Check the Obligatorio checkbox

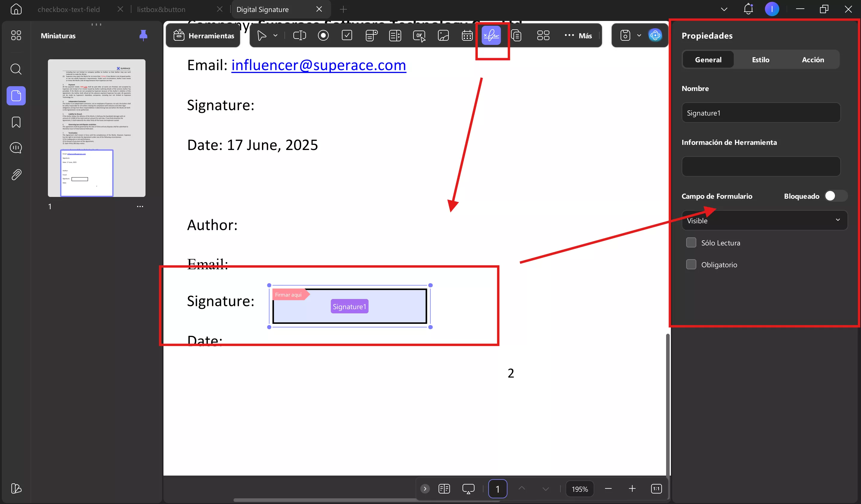691,265
